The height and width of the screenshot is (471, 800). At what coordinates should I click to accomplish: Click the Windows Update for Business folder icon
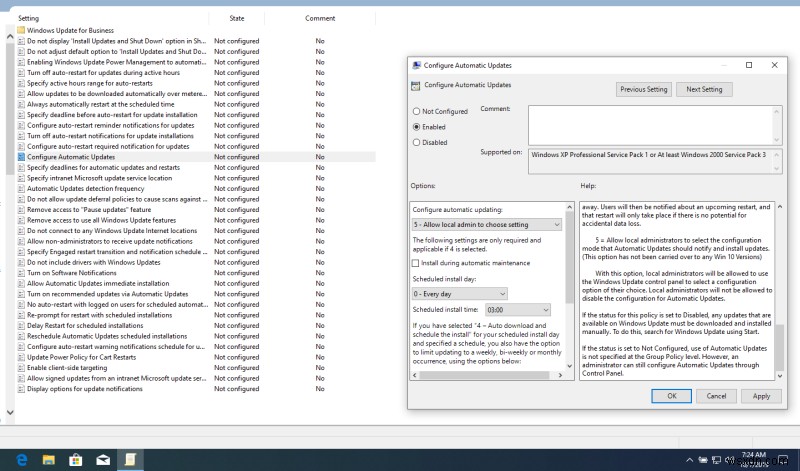click(x=21, y=30)
